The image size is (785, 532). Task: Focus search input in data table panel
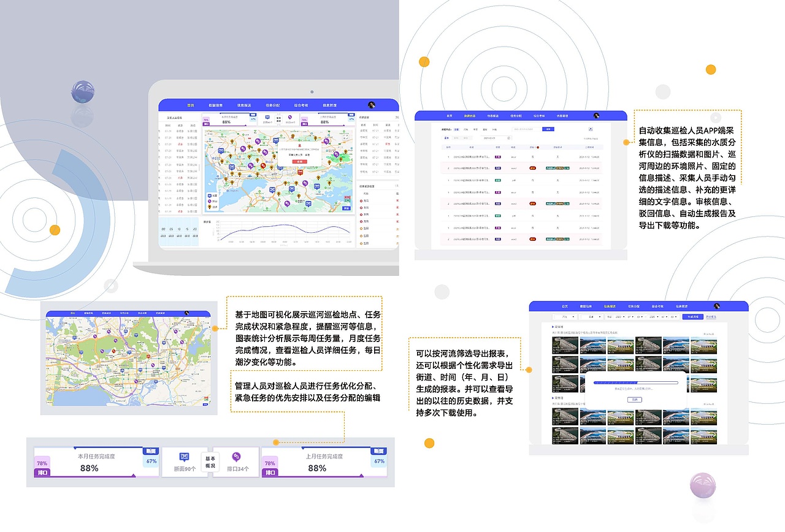click(527, 129)
